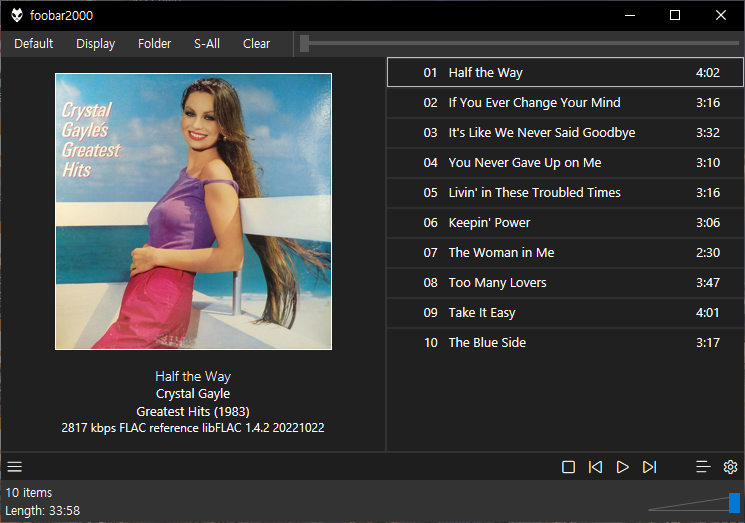The image size is (745, 523).
Task: Select track 01 Half the Way
Action: click(x=565, y=72)
